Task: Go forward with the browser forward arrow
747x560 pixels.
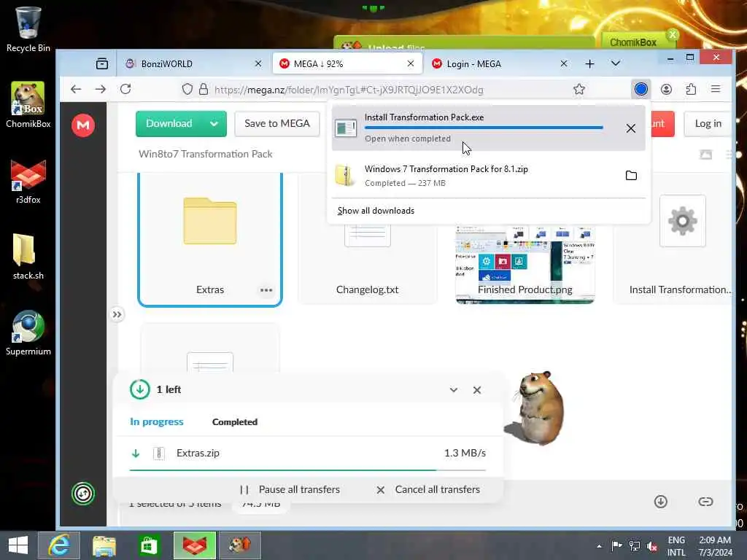Action: pyautogui.click(x=100, y=89)
